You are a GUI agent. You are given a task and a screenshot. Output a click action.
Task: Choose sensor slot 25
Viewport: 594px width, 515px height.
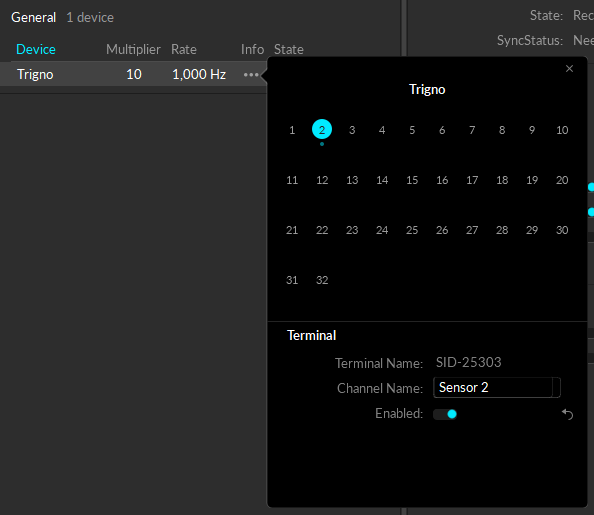412,230
